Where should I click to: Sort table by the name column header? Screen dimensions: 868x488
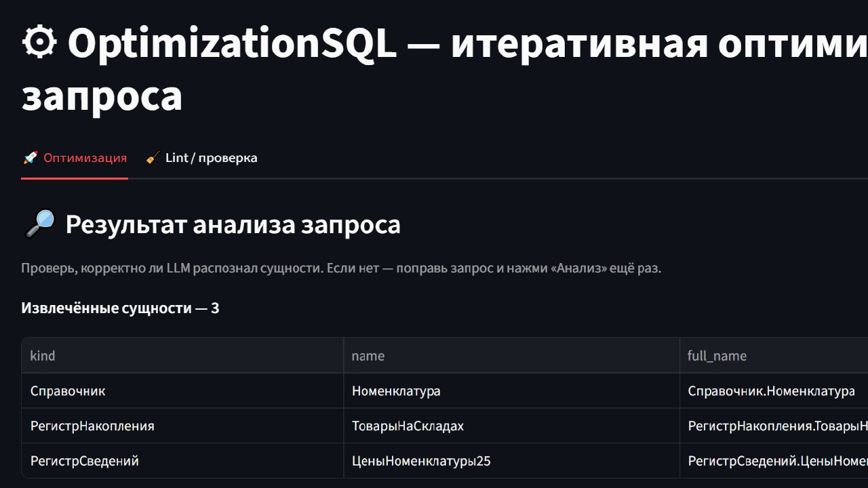pyautogui.click(x=511, y=355)
